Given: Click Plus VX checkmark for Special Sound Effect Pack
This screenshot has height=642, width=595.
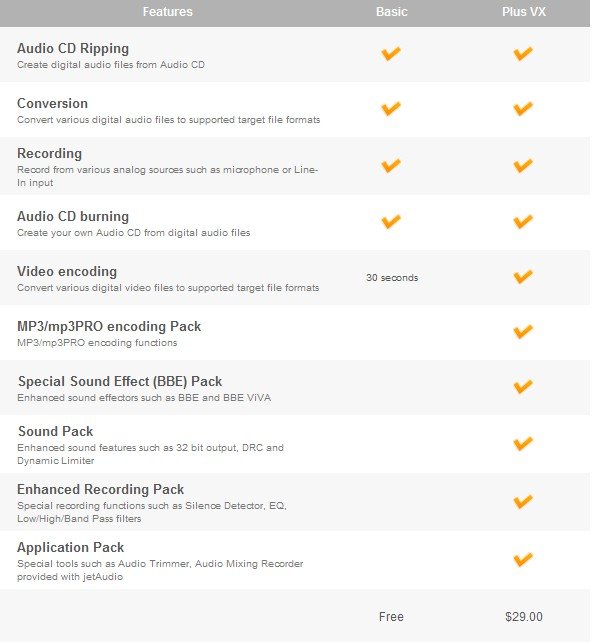Looking at the screenshot, I should (x=523, y=387).
